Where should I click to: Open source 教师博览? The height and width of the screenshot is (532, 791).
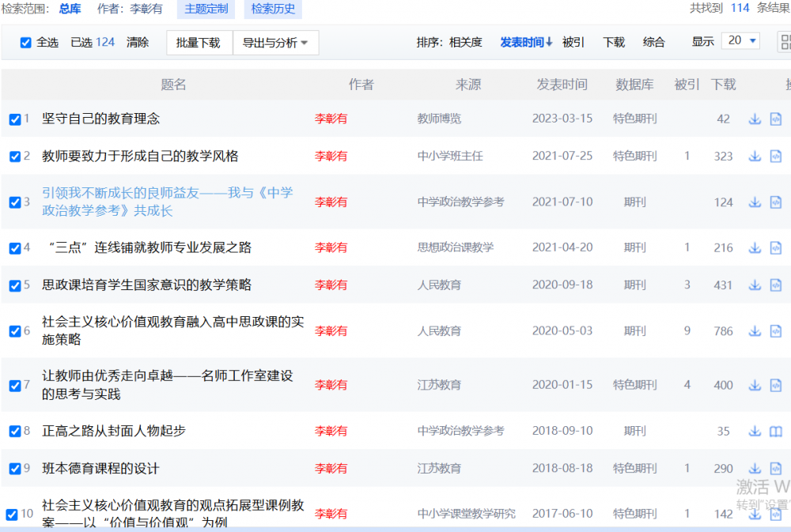pyautogui.click(x=439, y=119)
